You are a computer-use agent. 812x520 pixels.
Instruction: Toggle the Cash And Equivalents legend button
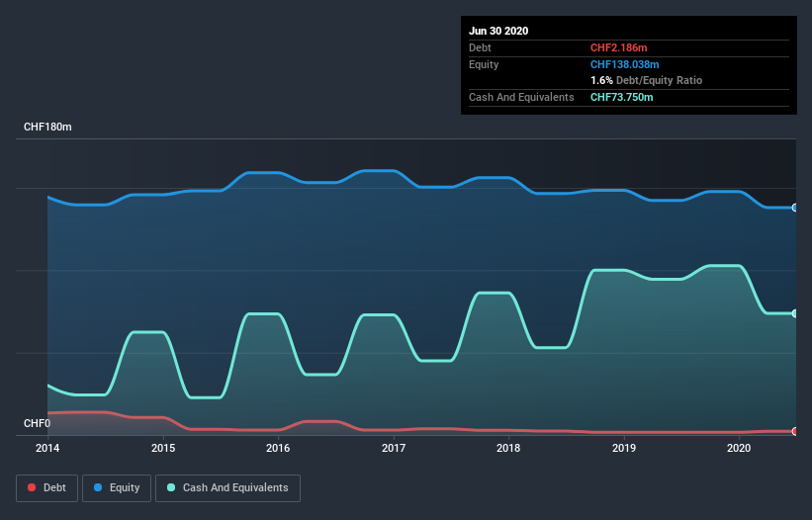tap(227, 488)
